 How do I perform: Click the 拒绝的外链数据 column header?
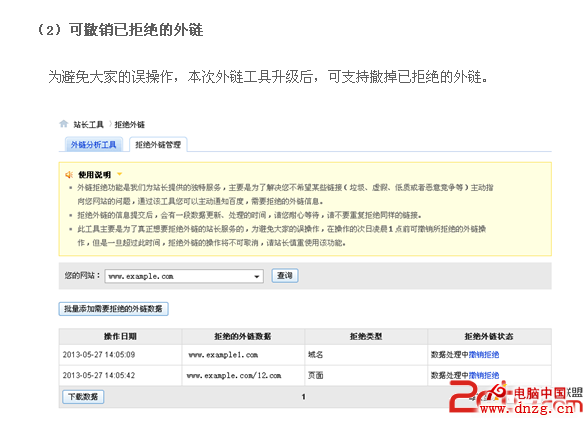click(243, 336)
